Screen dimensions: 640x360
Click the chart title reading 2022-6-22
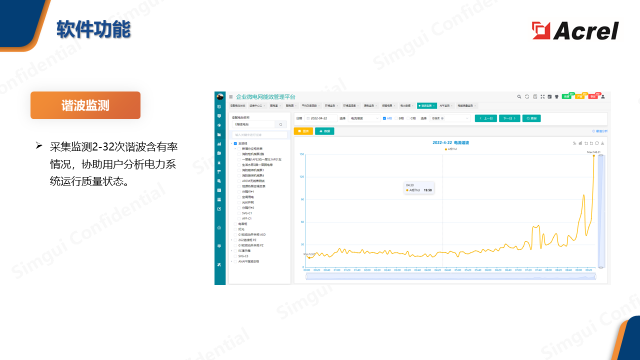tap(451, 142)
